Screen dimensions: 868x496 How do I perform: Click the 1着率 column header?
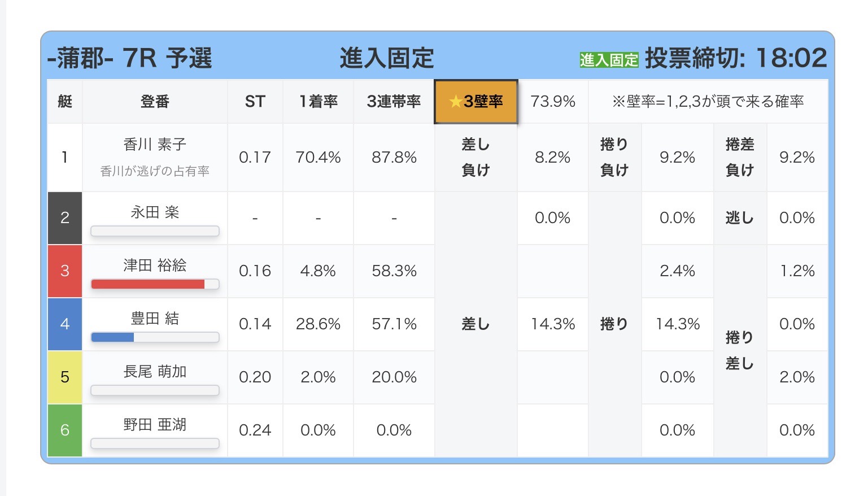click(318, 102)
